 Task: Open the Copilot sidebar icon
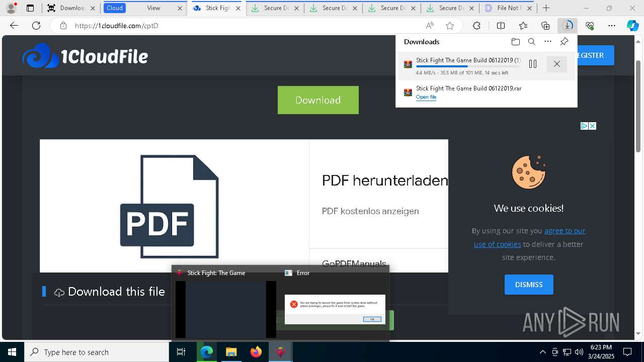click(x=633, y=26)
